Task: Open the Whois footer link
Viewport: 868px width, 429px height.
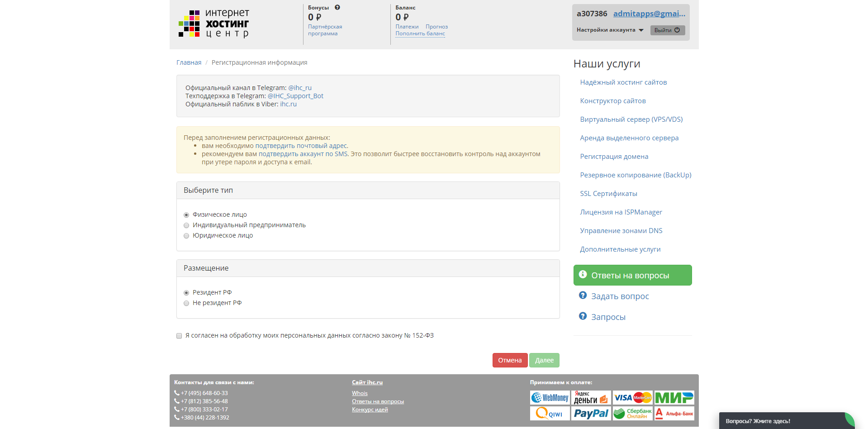Action: pos(360,393)
